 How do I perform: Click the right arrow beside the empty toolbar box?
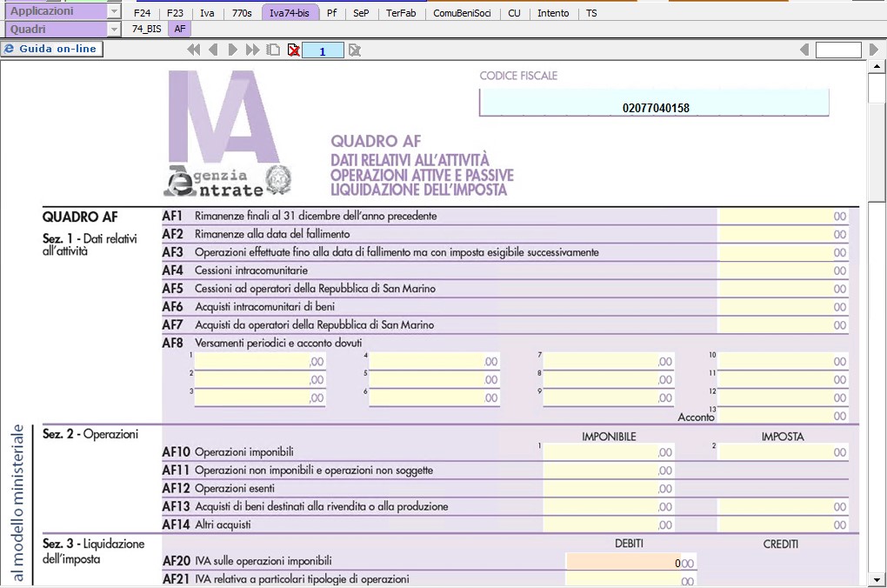pos(874,50)
